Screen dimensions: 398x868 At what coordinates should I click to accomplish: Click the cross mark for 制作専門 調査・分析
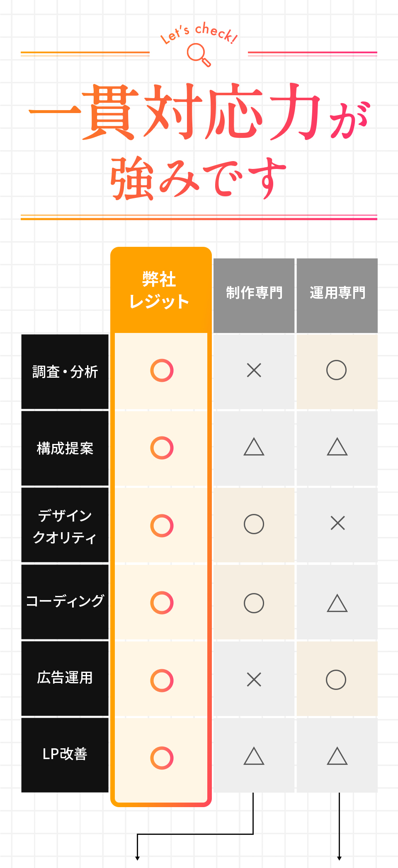[254, 370]
